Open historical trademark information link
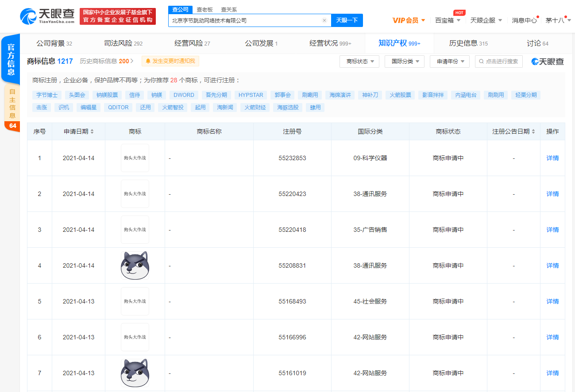 (106, 61)
